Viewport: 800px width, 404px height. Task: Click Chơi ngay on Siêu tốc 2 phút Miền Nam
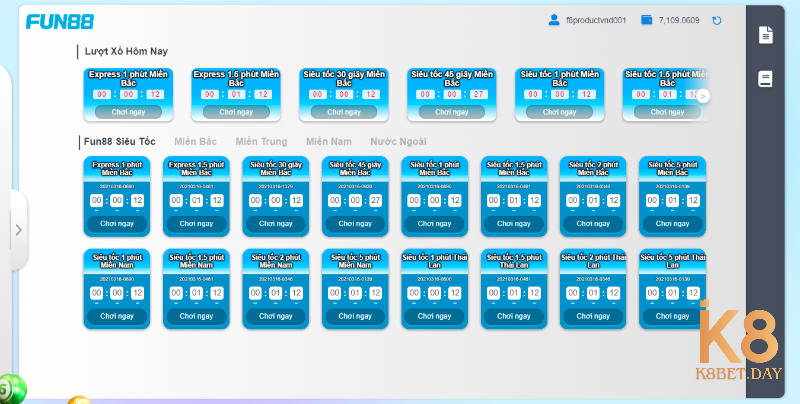click(x=275, y=316)
